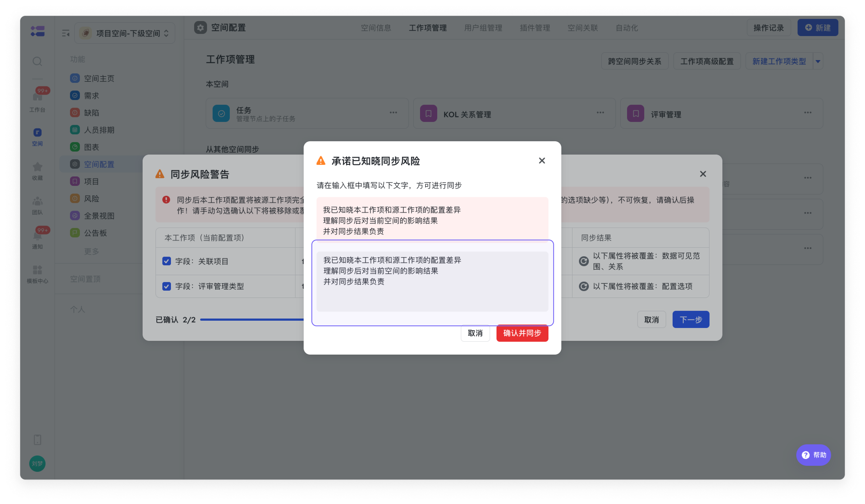Open the 工作台 workbench icon

(x=37, y=102)
